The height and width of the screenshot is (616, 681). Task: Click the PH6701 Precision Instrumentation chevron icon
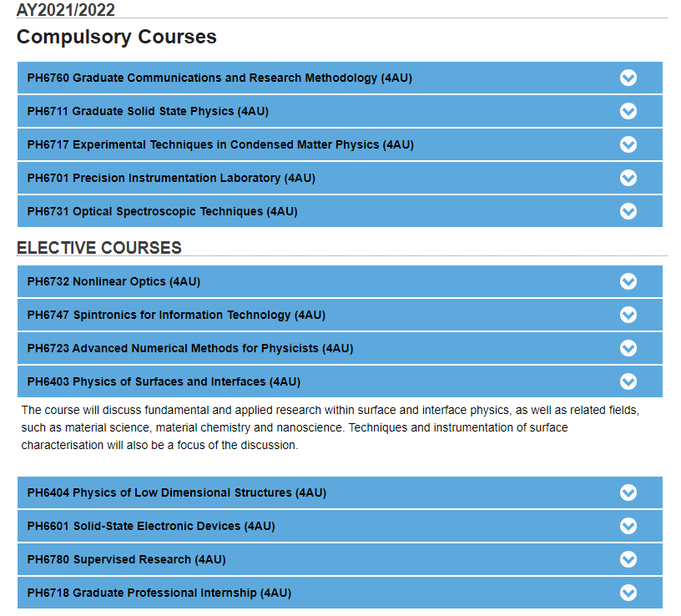tap(628, 178)
